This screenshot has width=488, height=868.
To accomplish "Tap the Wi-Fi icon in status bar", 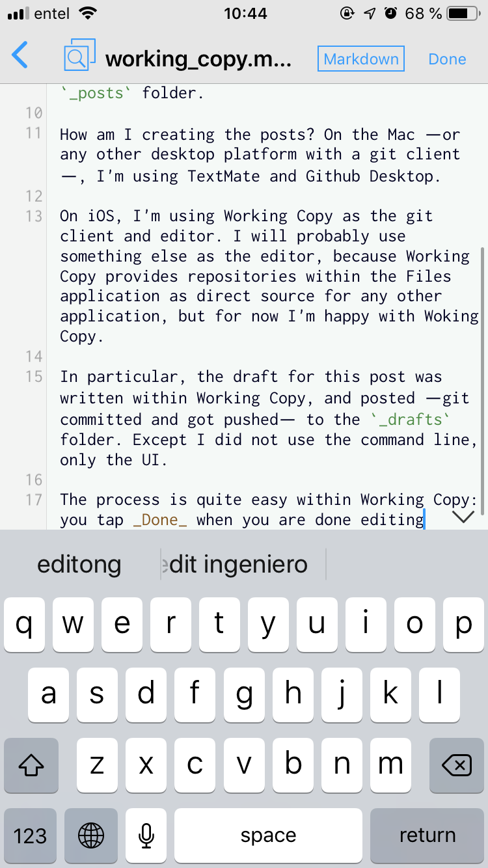I will [87, 13].
